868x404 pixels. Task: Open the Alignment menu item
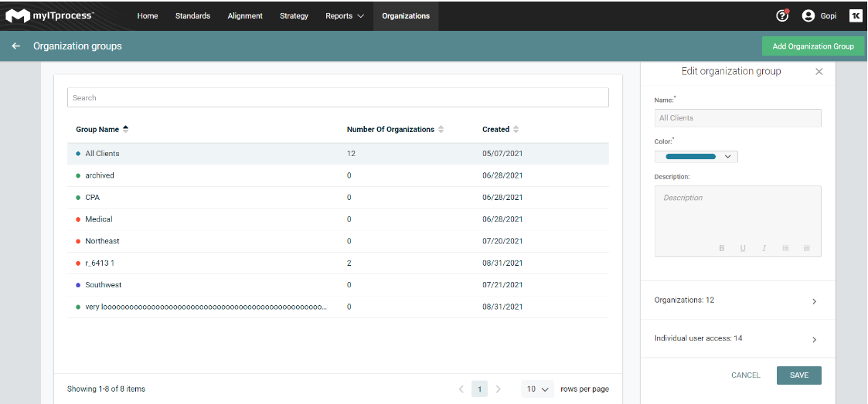pos(245,15)
